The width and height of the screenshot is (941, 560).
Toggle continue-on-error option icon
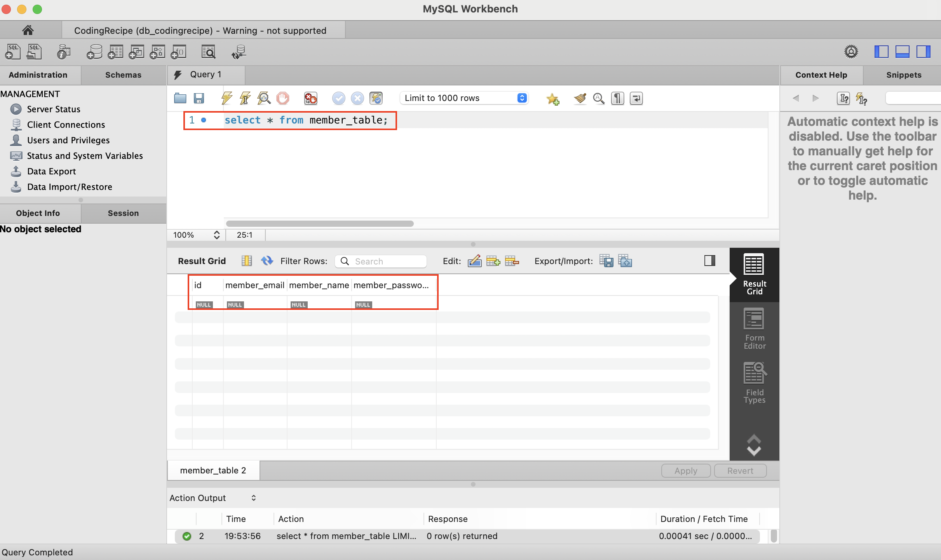[x=310, y=98]
